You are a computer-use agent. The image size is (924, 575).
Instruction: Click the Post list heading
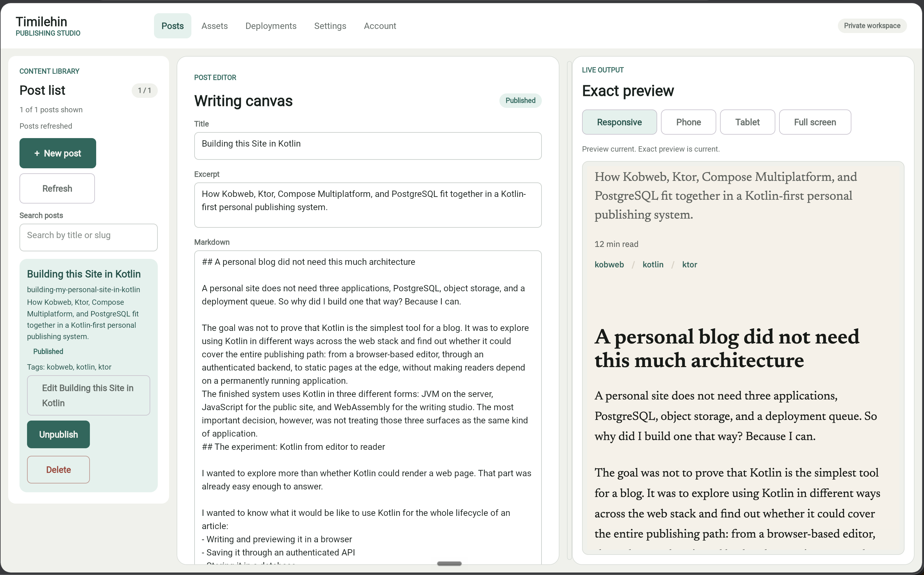tap(42, 91)
